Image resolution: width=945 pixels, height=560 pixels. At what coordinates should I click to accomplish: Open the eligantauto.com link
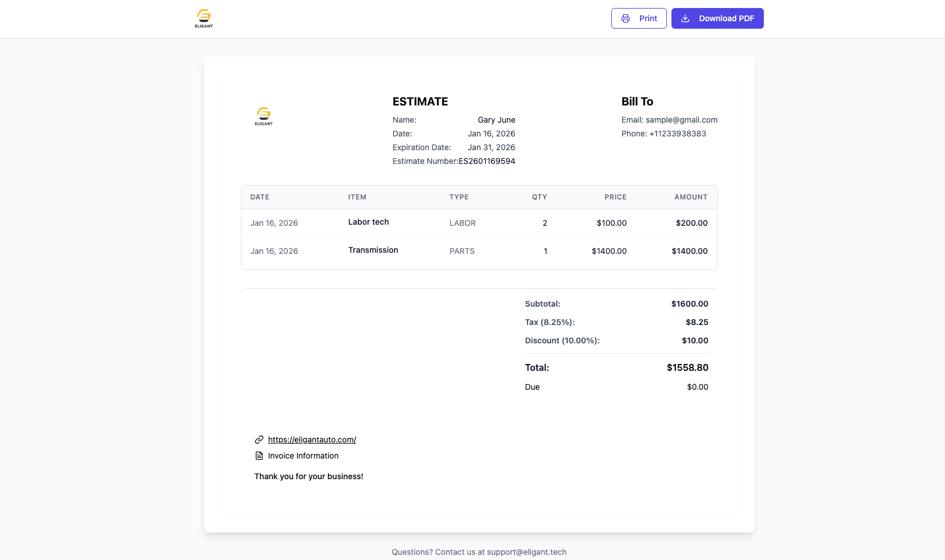pyautogui.click(x=312, y=440)
